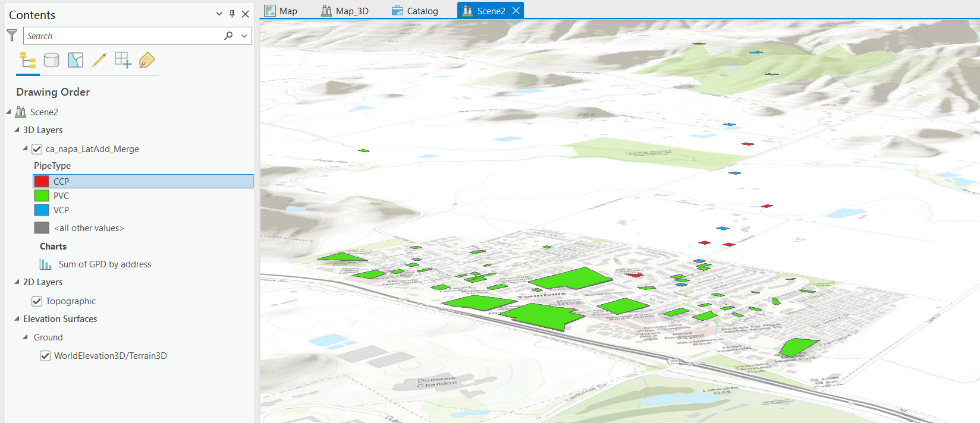This screenshot has height=423, width=980.
Task: Switch to the Map_3D tab
Action: pyautogui.click(x=345, y=11)
